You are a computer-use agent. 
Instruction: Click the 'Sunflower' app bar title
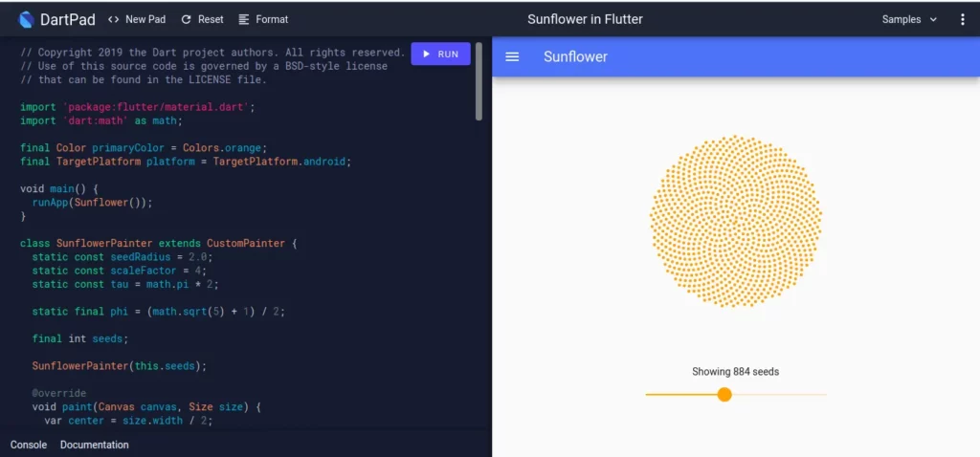tap(575, 56)
